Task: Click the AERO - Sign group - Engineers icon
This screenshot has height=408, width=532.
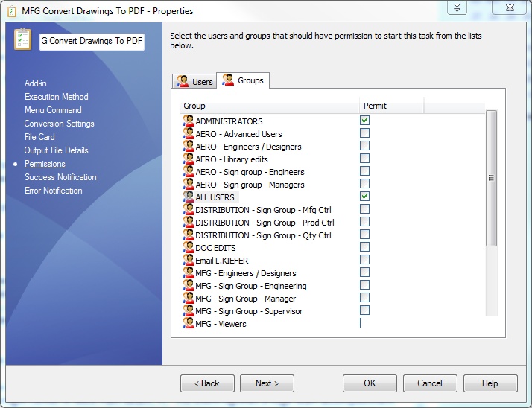Action: 189,171
